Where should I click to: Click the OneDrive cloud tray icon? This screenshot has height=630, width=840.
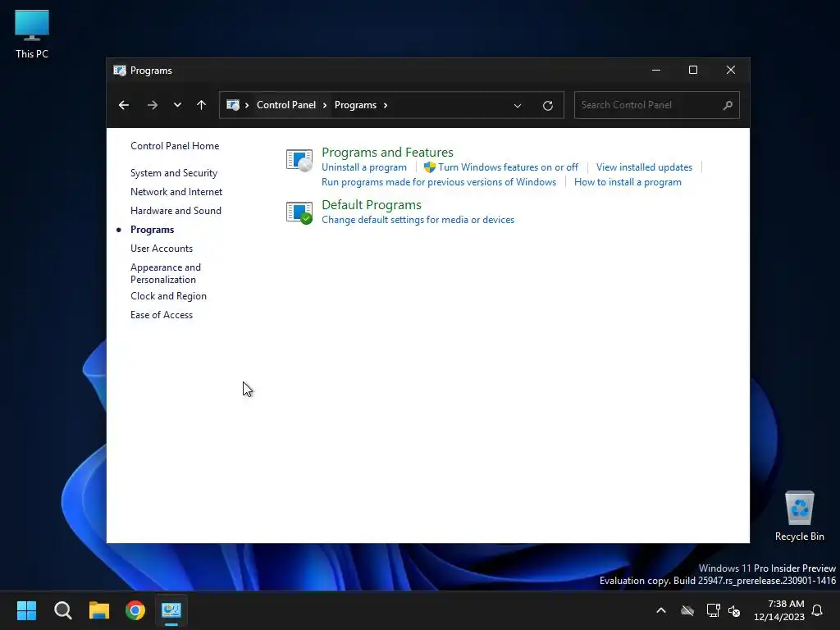[687, 610]
